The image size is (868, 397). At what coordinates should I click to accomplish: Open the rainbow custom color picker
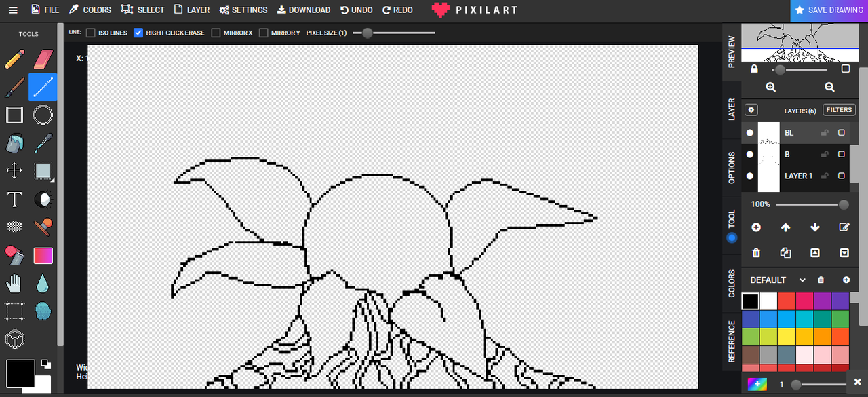pyautogui.click(x=757, y=385)
